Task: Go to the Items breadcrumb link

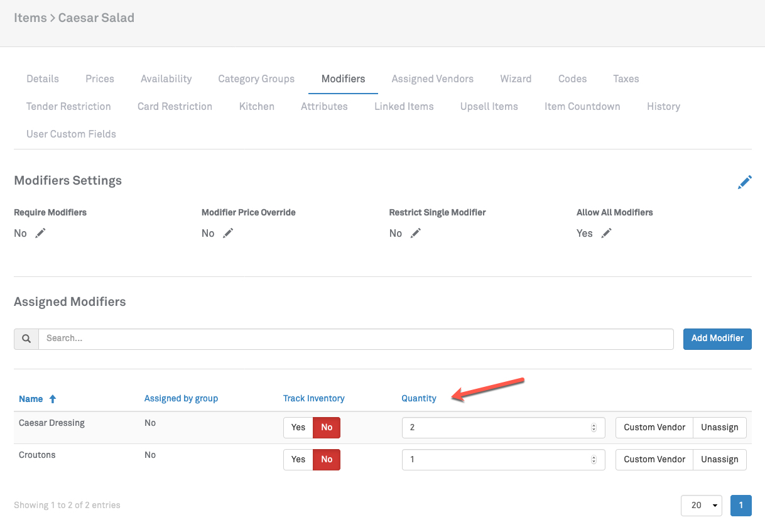Action: pyautogui.click(x=30, y=18)
